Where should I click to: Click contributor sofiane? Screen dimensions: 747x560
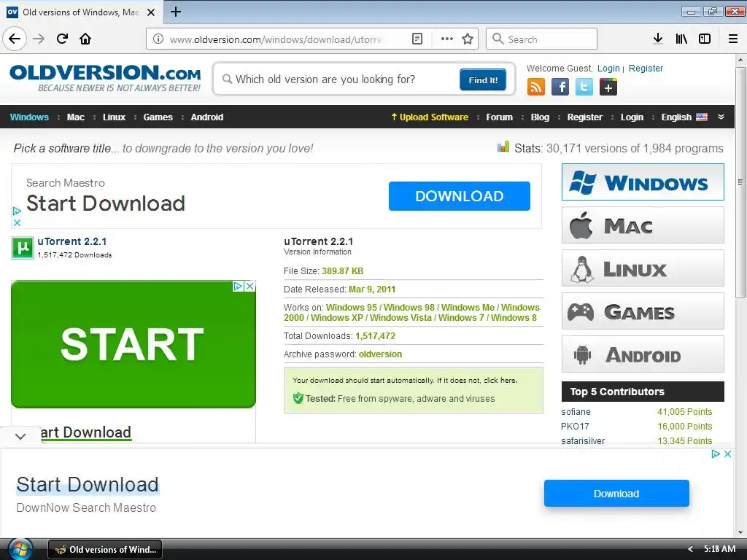[576, 411]
